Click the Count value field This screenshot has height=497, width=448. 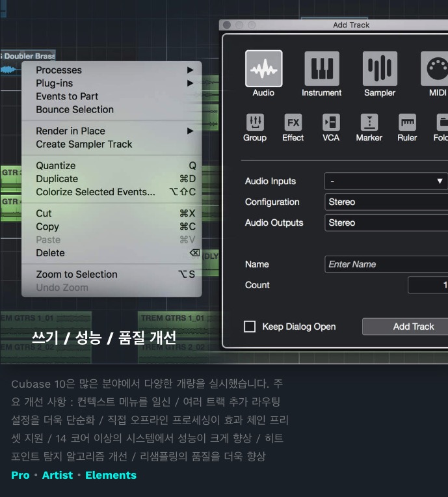pos(428,285)
